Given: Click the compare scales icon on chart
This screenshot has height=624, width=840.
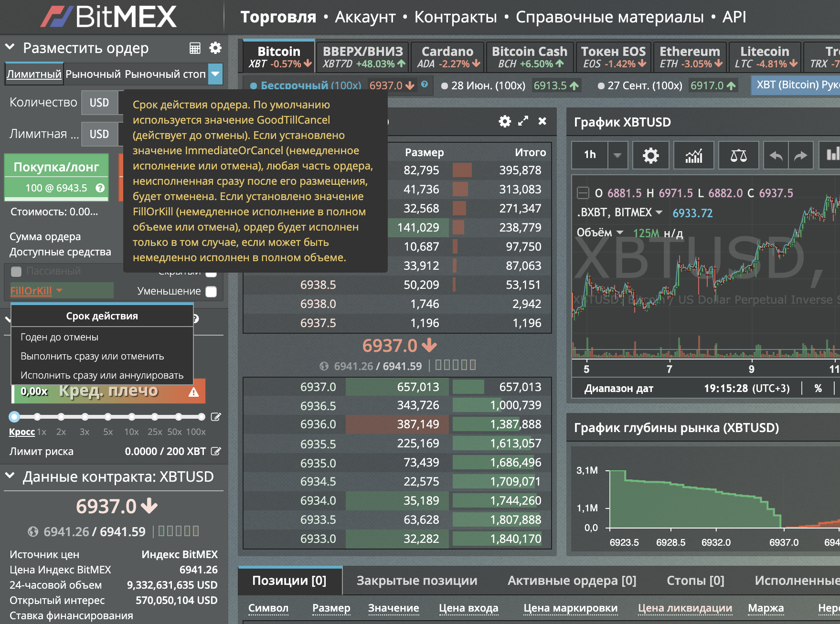Looking at the screenshot, I should point(739,155).
